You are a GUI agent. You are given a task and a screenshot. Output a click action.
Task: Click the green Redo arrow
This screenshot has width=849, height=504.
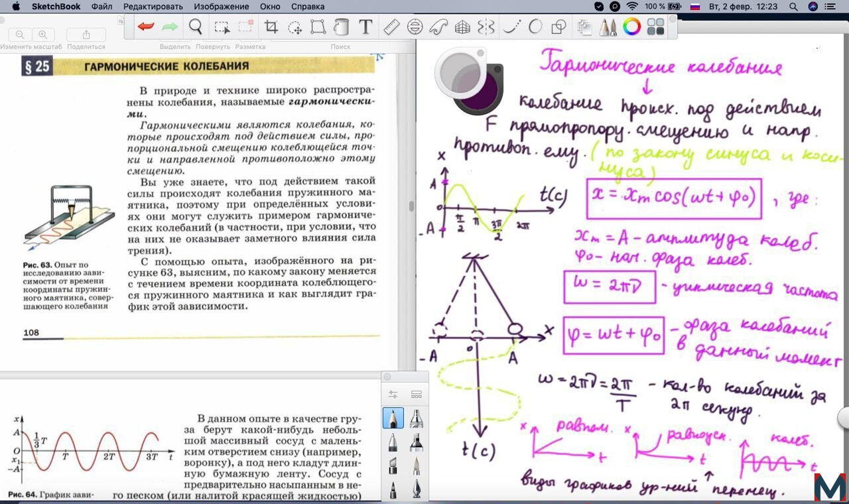[170, 27]
